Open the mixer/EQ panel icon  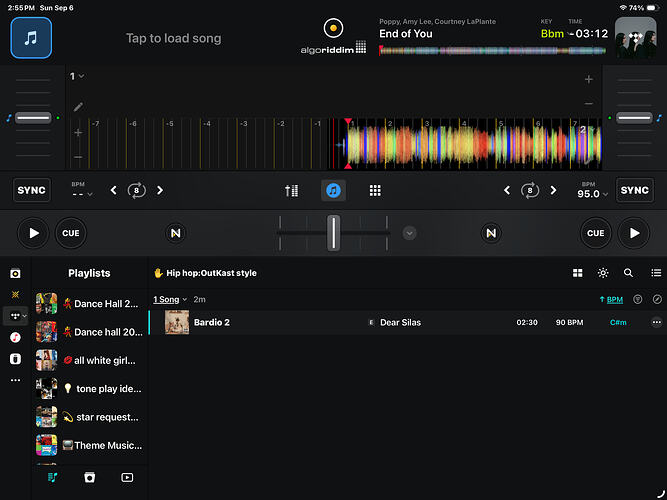coord(292,190)
